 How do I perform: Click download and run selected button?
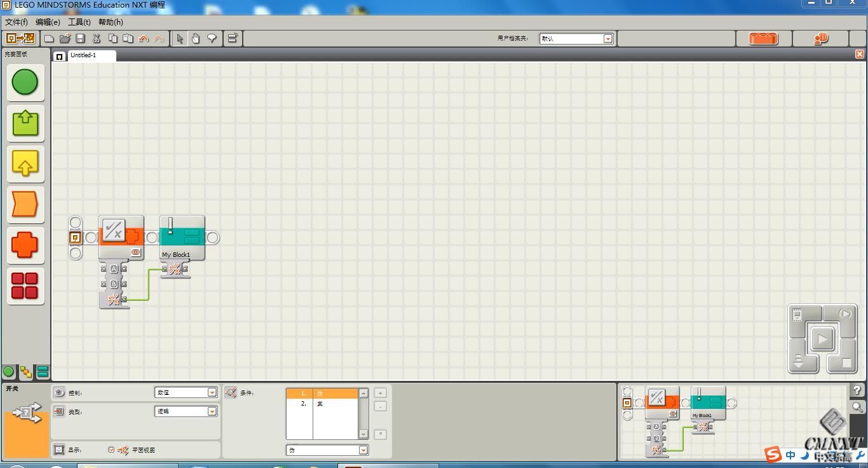(x=844, y=313)
